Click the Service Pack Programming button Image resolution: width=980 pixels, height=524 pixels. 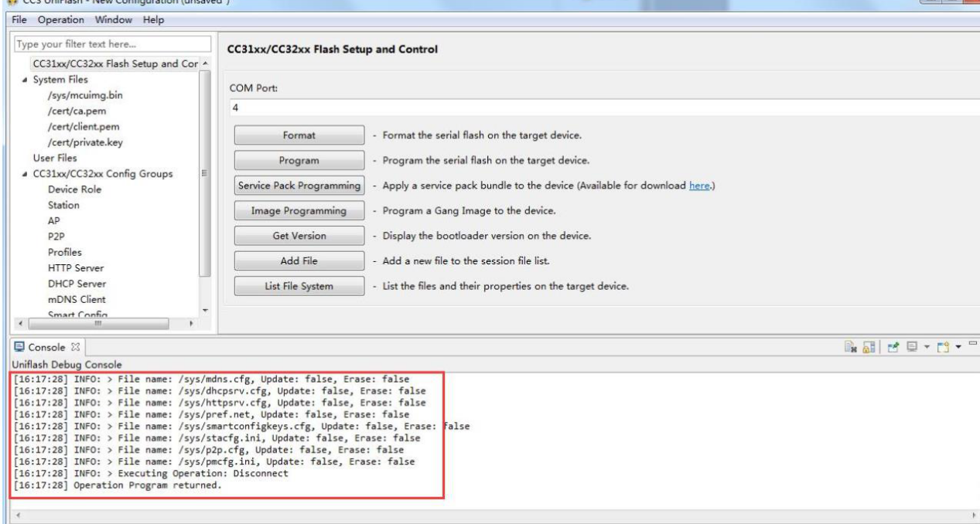[299, 186]
